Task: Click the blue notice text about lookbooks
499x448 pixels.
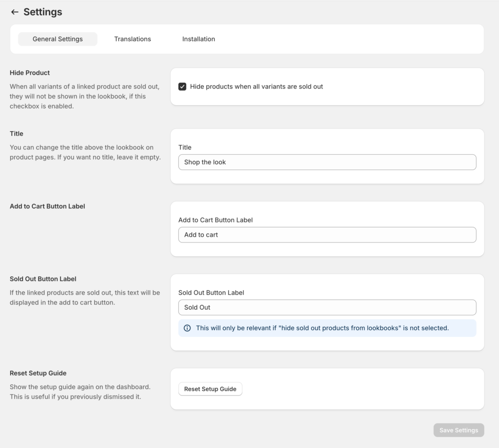Action: click(x=322, y=328)
